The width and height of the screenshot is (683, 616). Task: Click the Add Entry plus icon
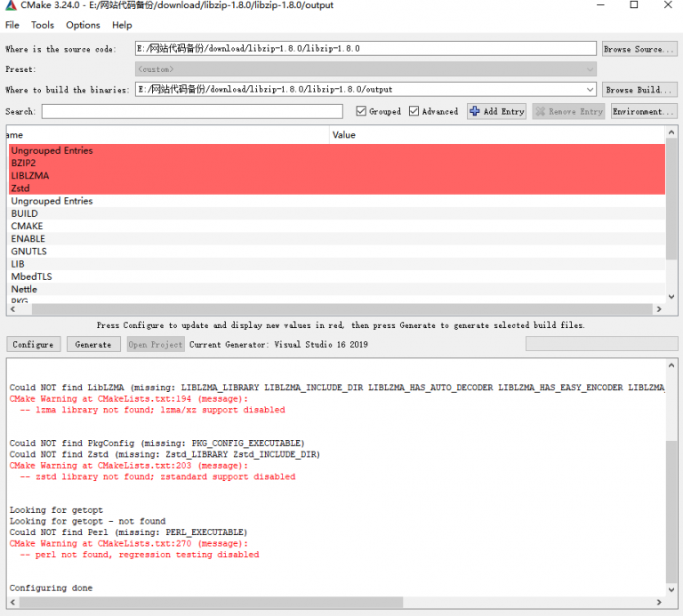click(475, 111)
